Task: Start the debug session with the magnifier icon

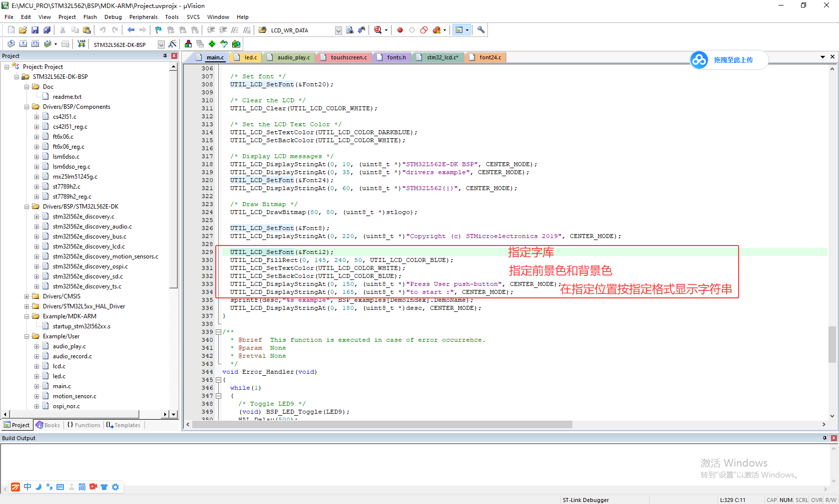Action: click(378, 30)
